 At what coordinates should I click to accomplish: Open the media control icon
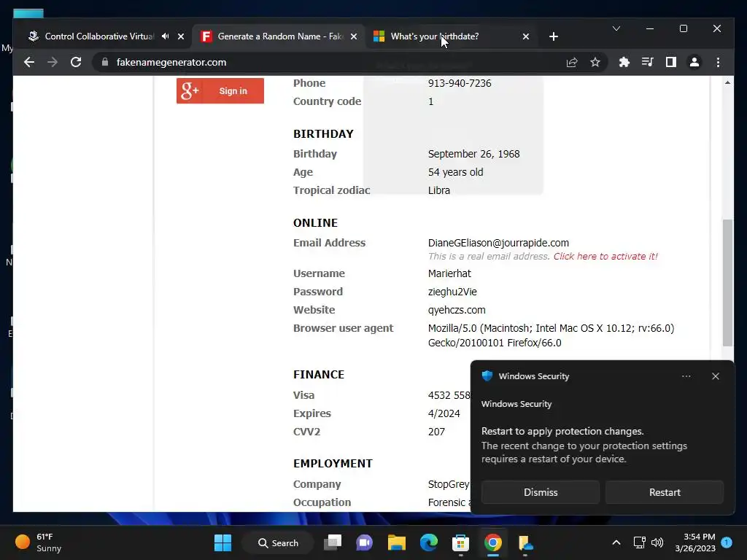(x=648, y=63)
